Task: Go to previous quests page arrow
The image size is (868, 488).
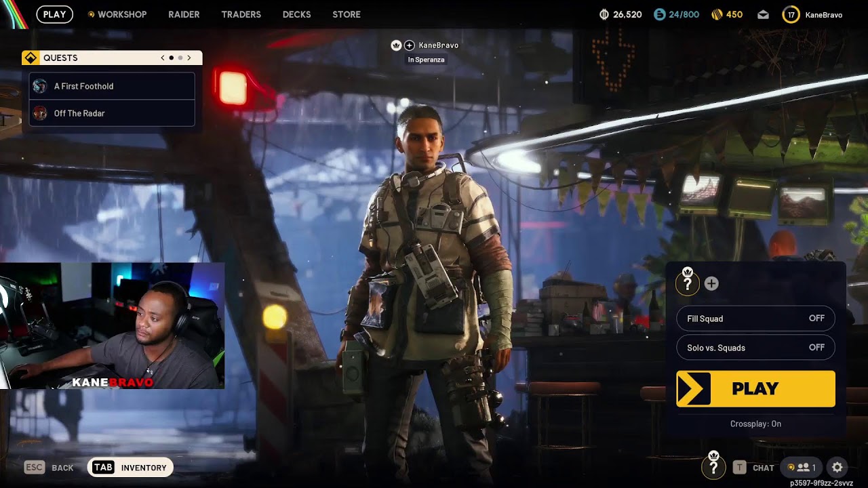Action: coord(163,58)
